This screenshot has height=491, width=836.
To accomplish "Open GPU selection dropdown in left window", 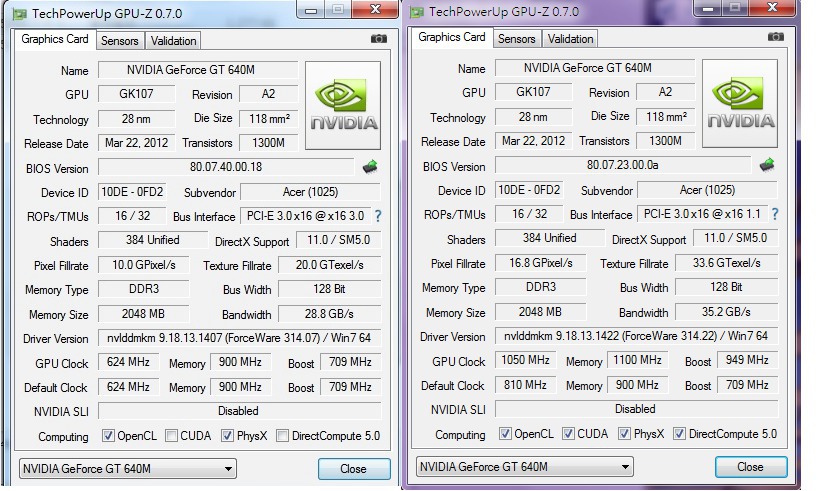I will (128, 469).
